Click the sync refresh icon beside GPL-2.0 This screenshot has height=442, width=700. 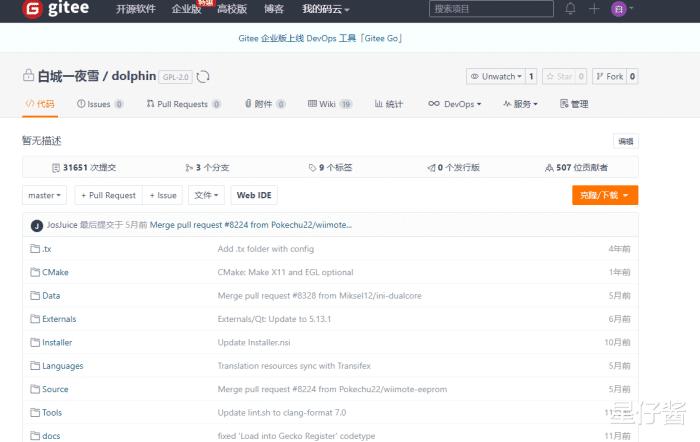point(203,77)
